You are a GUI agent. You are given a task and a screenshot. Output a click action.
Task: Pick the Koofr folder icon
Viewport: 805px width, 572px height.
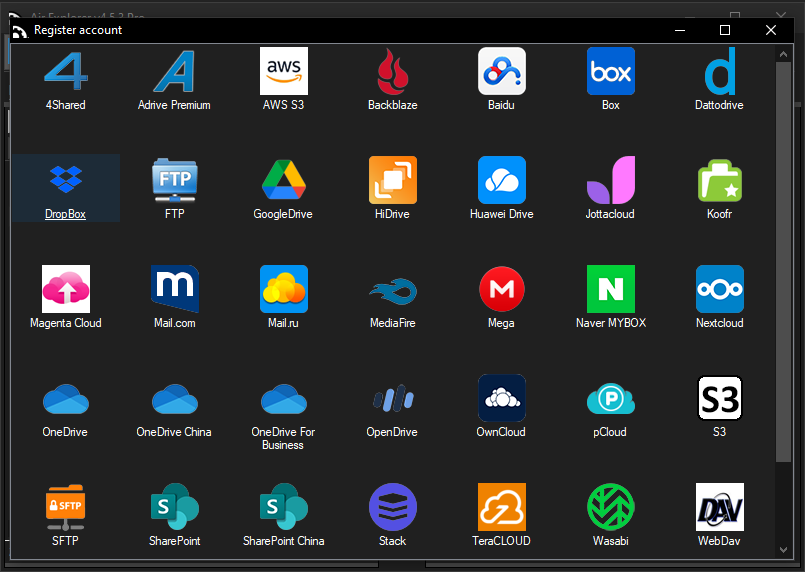point(719,180)
